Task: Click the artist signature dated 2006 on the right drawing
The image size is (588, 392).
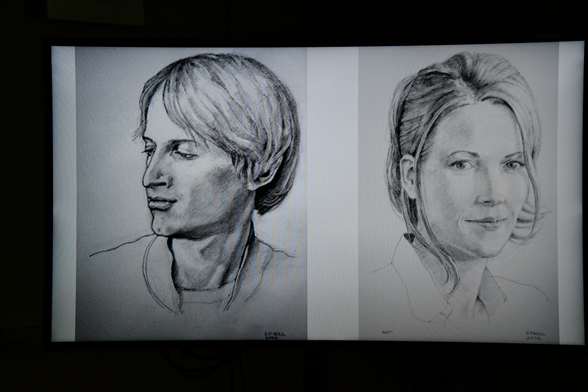Action: pos(536,335)
